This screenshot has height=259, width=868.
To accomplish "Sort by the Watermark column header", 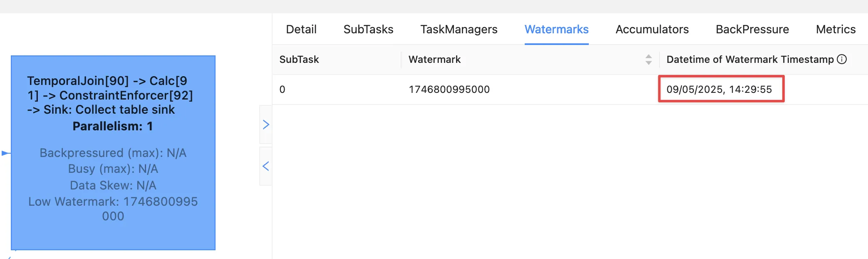I will point(434,60).
